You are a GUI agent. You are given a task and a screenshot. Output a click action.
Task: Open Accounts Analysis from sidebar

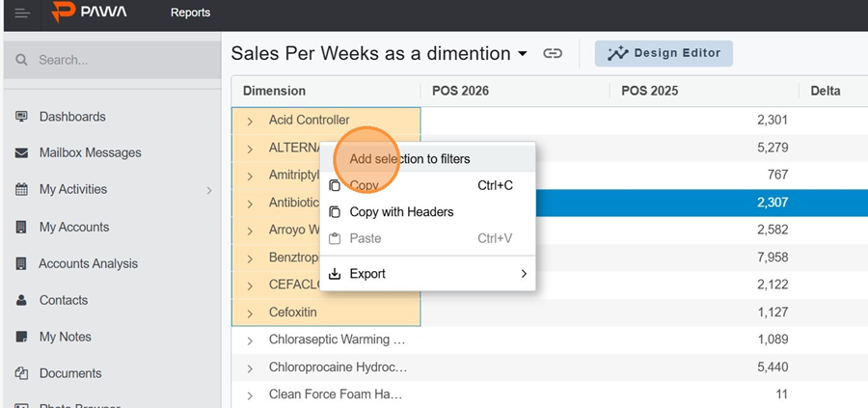click(88, 263)
